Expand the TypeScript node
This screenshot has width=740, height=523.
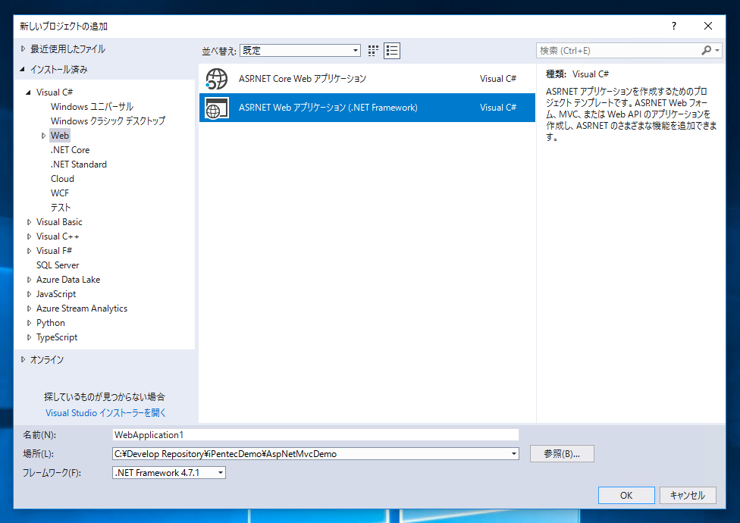[29, 337]
